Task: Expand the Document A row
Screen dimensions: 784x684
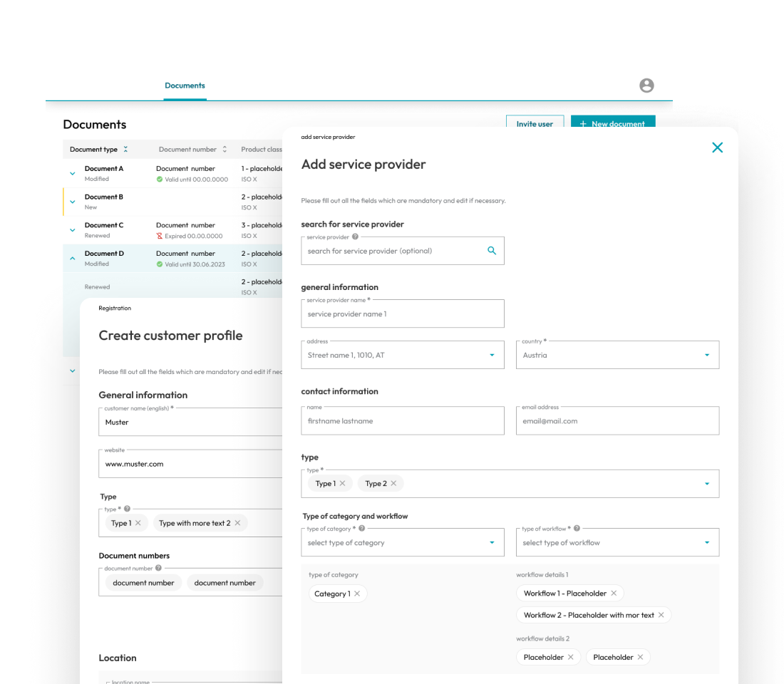Action: click(x=73, y=173)
